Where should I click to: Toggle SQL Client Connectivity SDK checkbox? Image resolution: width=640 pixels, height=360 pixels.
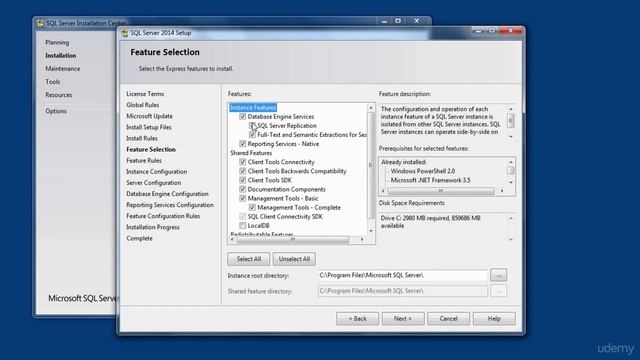pos(242,216)
